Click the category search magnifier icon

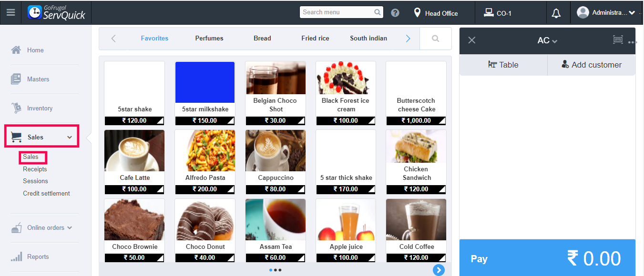pyautogui.click(x=435, y=39)
